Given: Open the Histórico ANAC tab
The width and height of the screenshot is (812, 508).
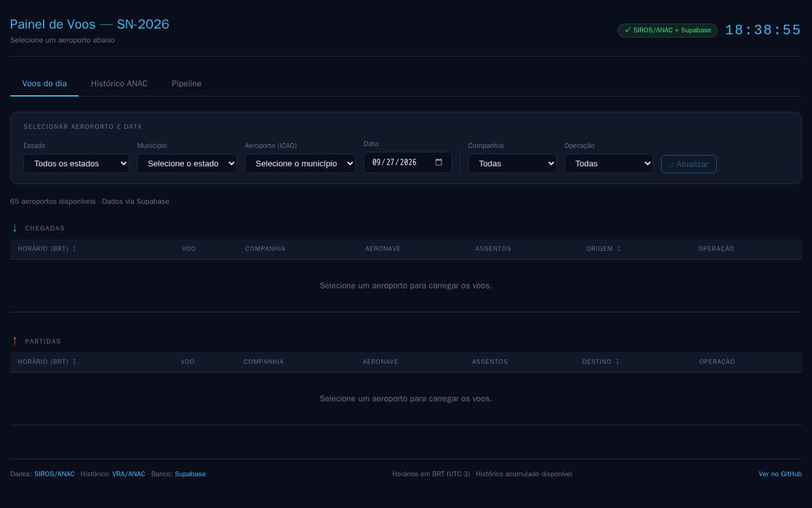Looking at the screenshot, I should [x=119, y=84].
